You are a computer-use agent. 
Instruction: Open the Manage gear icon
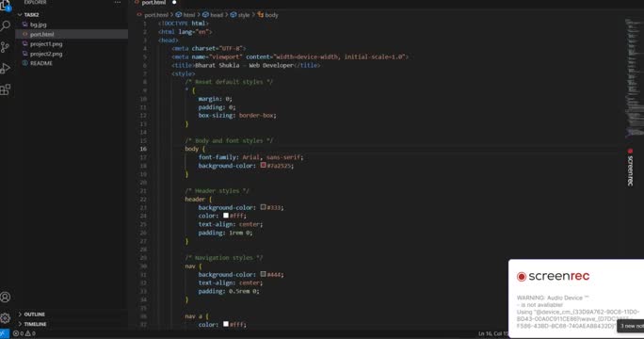point(6,317)
